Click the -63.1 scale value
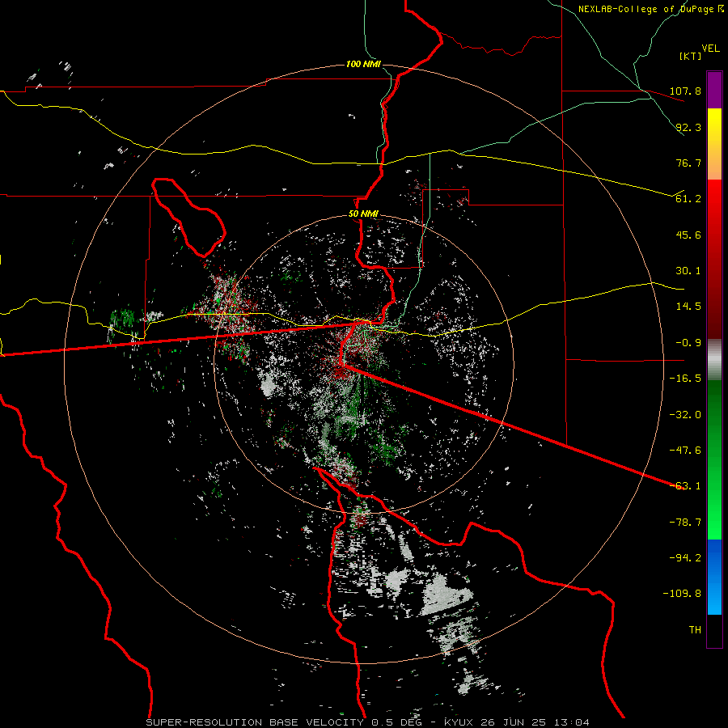The image size is (728, 728). coord(685,486)
